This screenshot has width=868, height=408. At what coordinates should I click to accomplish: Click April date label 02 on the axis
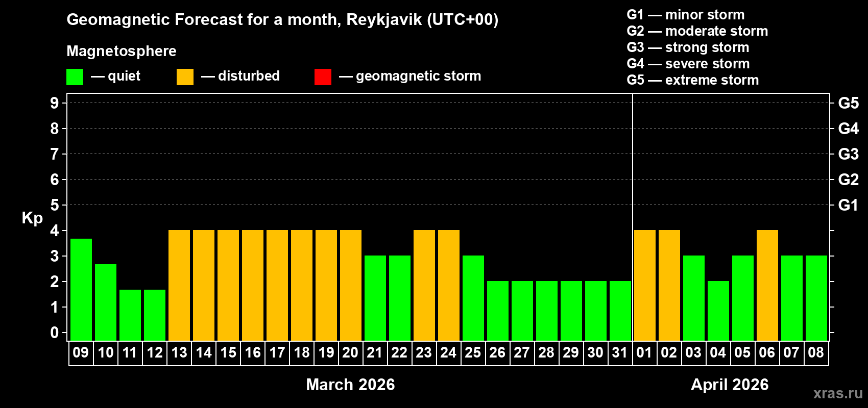669,352
